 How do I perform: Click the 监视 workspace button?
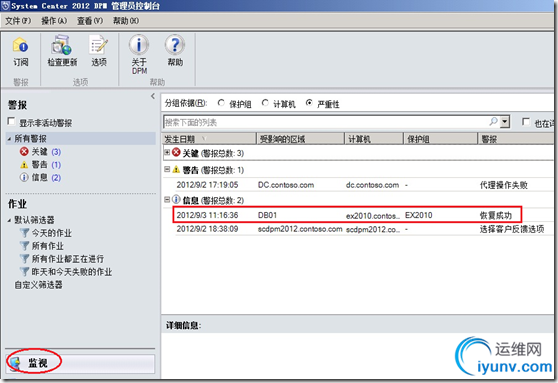pos(80,363)
